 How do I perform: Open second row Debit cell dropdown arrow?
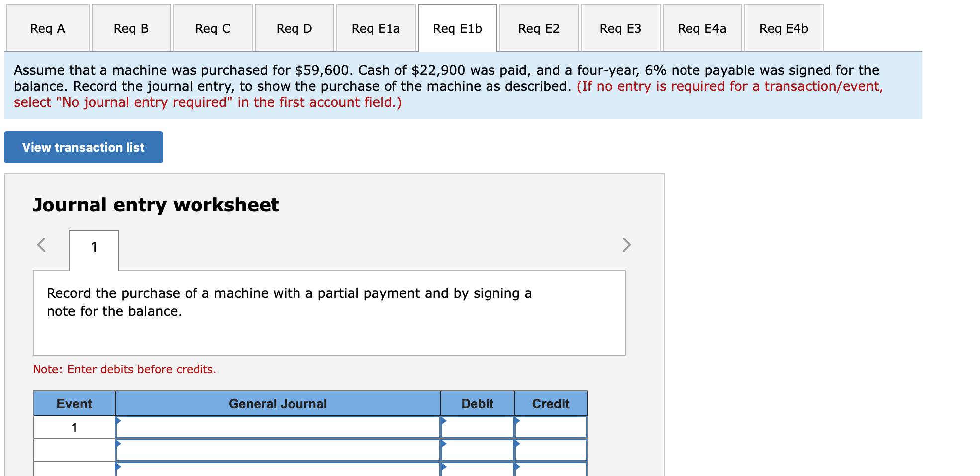444,450
